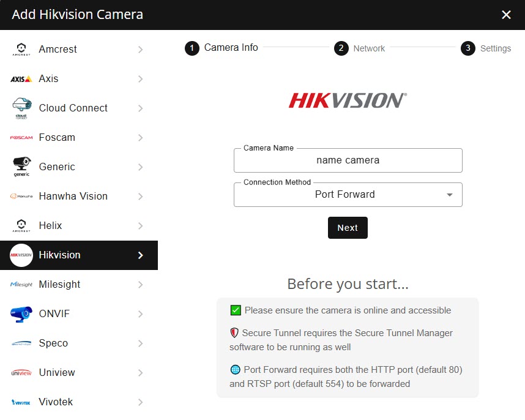Expand the Vivotek chevron arrow
This screenshot has height=420, width=525.
click(141, 402)
